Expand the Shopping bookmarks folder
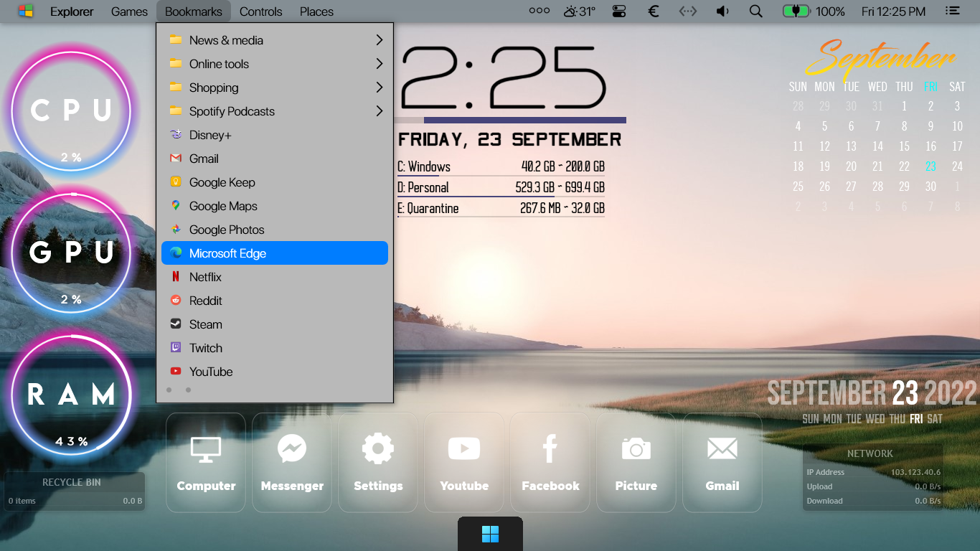The image size is (980, 551). click(275, 88)
